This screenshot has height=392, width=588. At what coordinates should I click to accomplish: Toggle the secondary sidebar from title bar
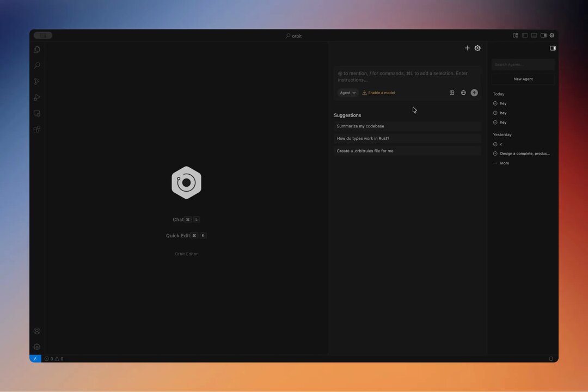[x=543, y=35]
